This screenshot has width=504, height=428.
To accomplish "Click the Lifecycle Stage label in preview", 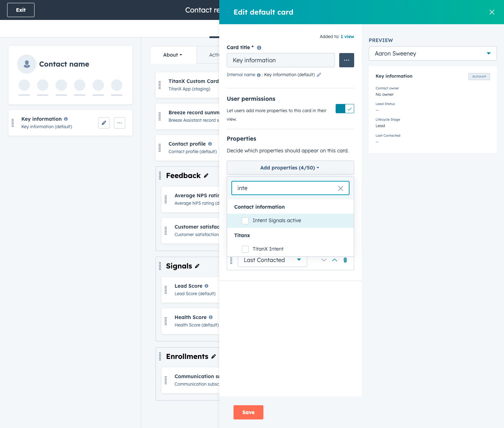I will tap(388, 120).
